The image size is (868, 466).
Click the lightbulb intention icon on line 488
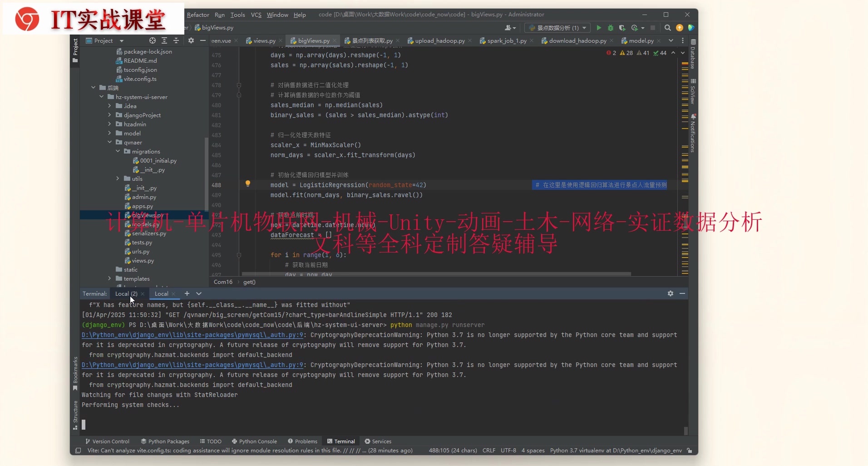pyautogui.click(x=248, y=183)
